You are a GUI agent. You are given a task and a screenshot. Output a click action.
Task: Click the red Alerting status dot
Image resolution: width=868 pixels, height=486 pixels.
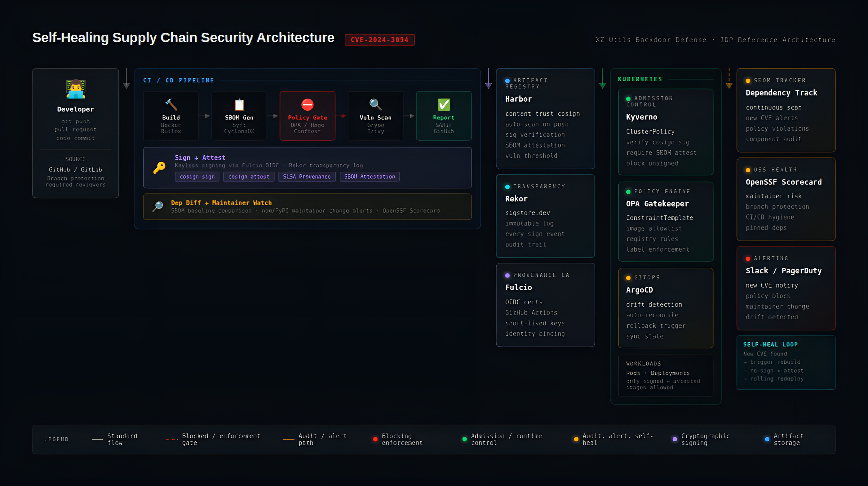coord(748,259)
